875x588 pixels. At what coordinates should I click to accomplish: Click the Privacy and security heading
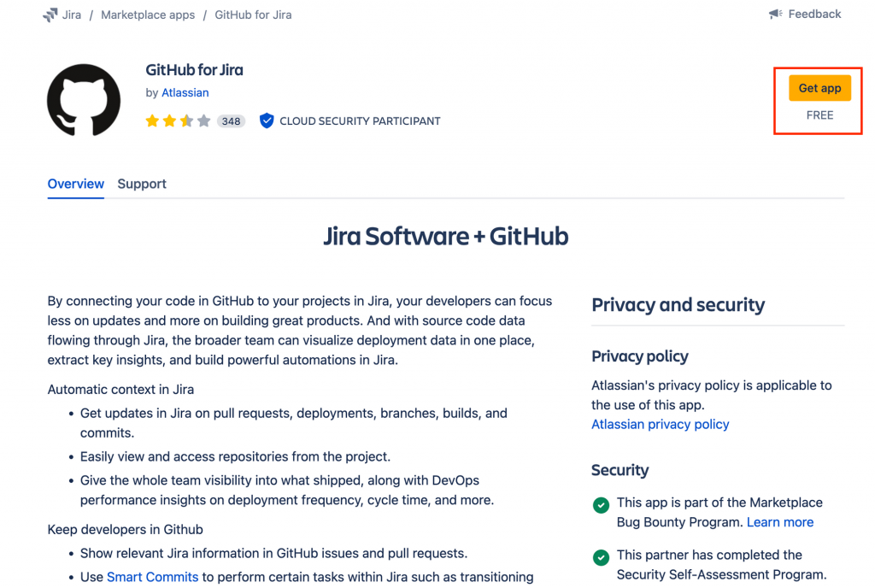tap(678, 304)
